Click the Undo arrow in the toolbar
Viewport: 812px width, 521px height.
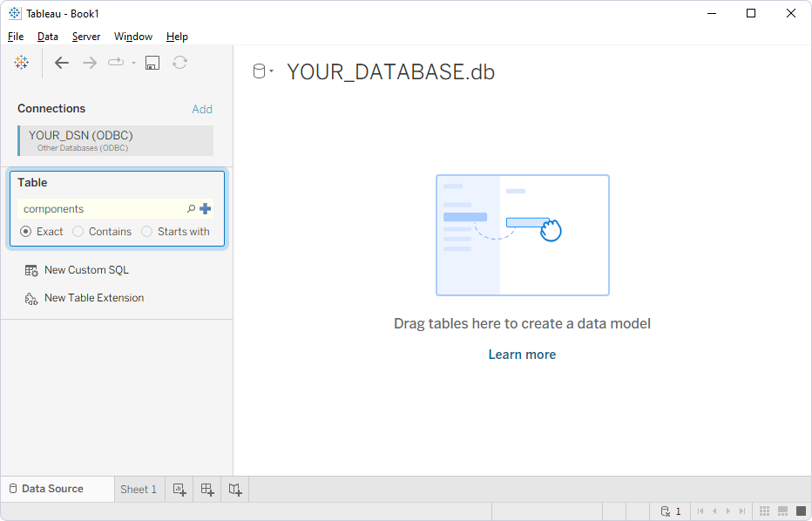pos(61,62)
